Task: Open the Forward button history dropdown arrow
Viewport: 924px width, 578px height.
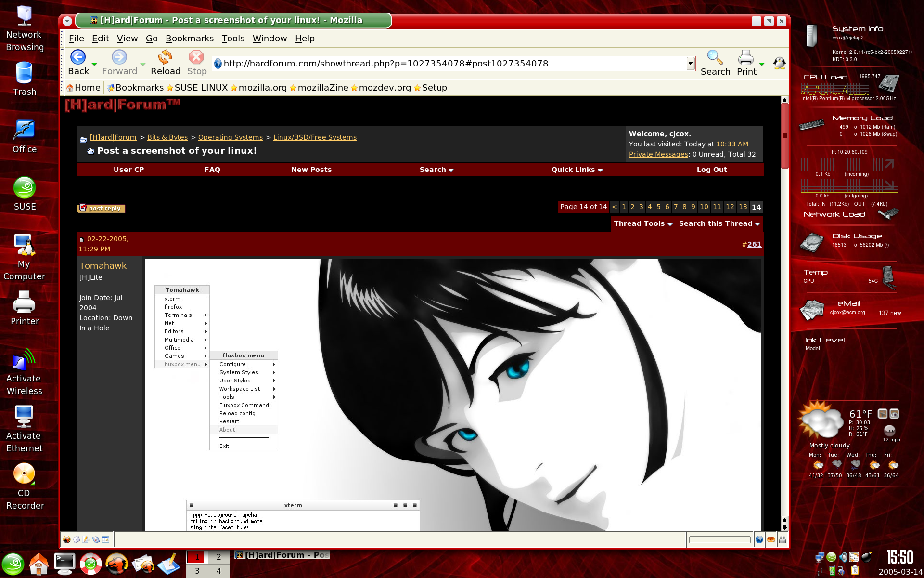Action: click(x=143, y=64)
